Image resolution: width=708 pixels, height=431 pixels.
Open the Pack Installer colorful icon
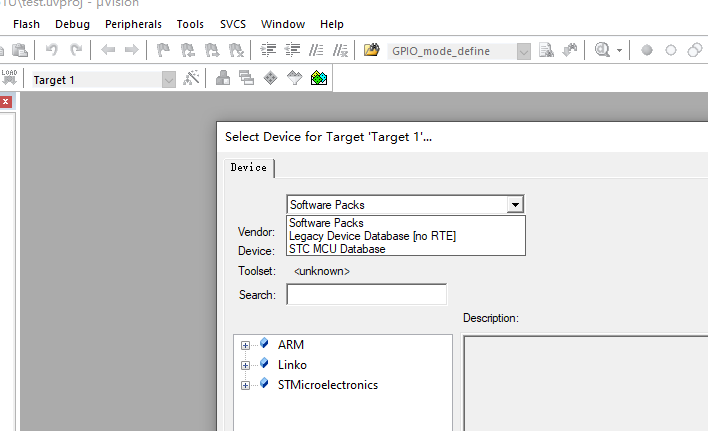(319, 78)
